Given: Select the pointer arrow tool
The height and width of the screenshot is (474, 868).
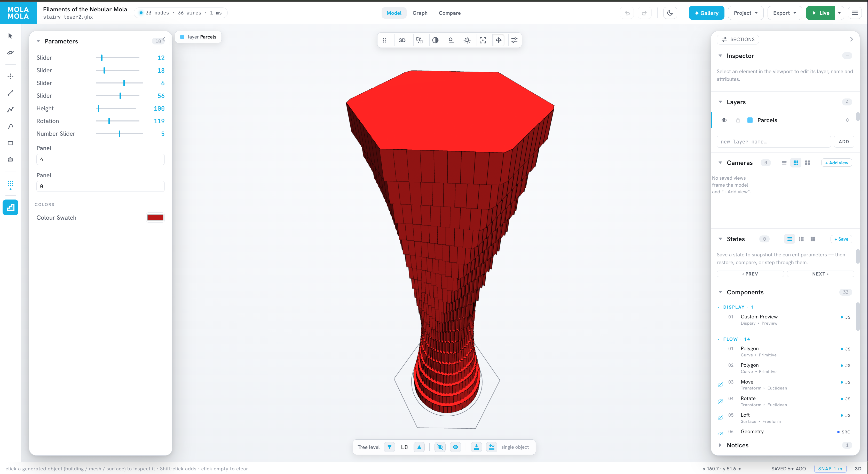Looking at the screenshot, I should pyautogui.click(x=10, y=36).
